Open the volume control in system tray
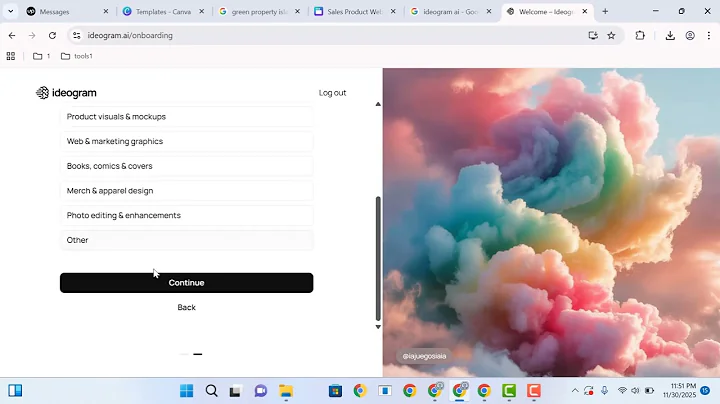 635,391
